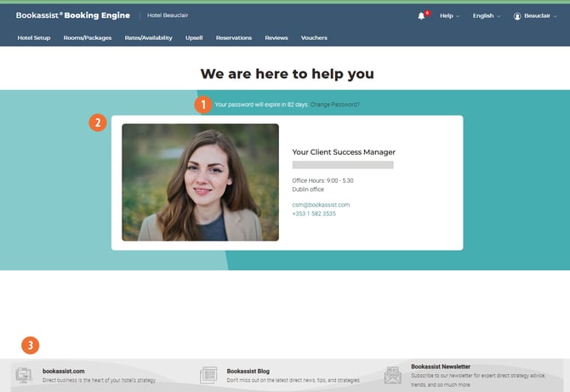Select Rates/Availability in navigation bar
The width and height of the screenshot is (570, 392).
point(148,37)
